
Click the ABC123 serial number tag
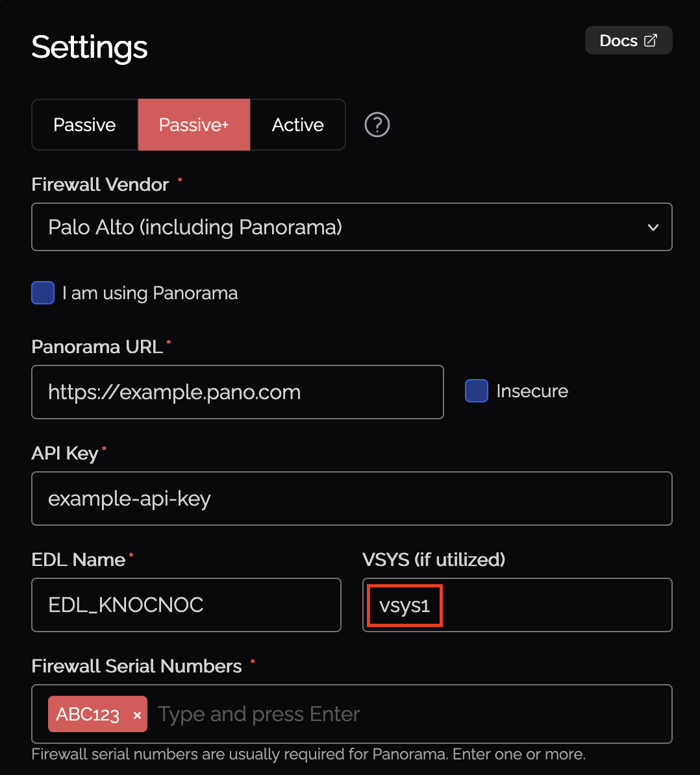click(88, 715)
